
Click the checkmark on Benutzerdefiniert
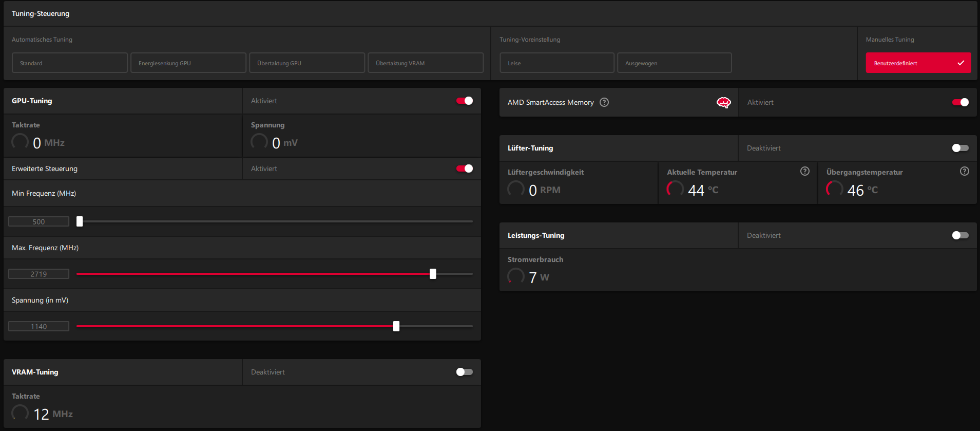point(960,63)
